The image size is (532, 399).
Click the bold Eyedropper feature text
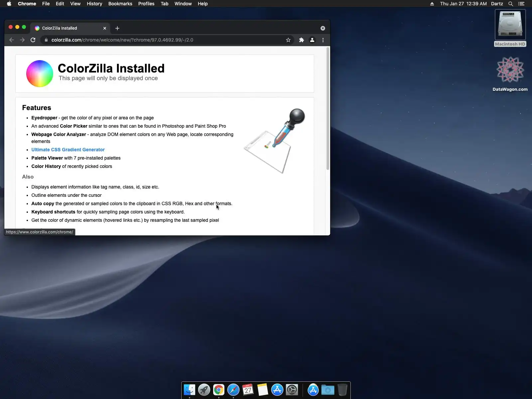44,118
